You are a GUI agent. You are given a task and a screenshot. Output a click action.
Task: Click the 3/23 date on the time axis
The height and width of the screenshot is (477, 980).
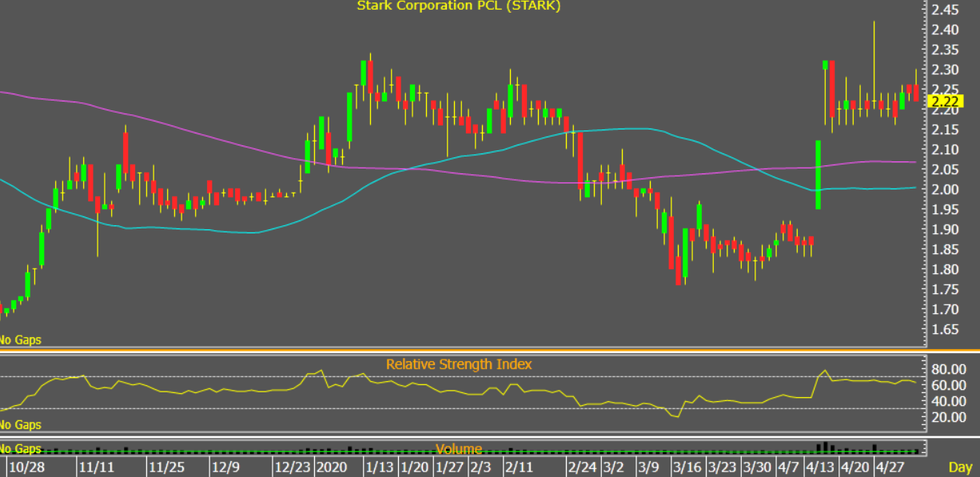[x=722, y=467]
